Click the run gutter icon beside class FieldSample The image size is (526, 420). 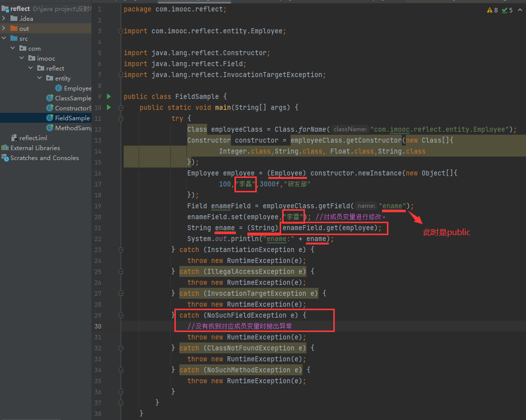point(109,96)
